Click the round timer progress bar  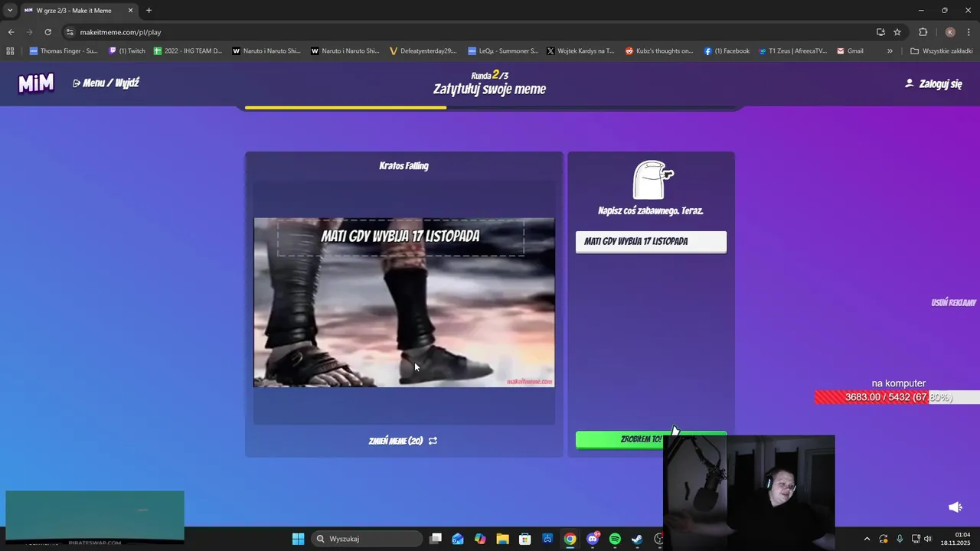point(490,108)
